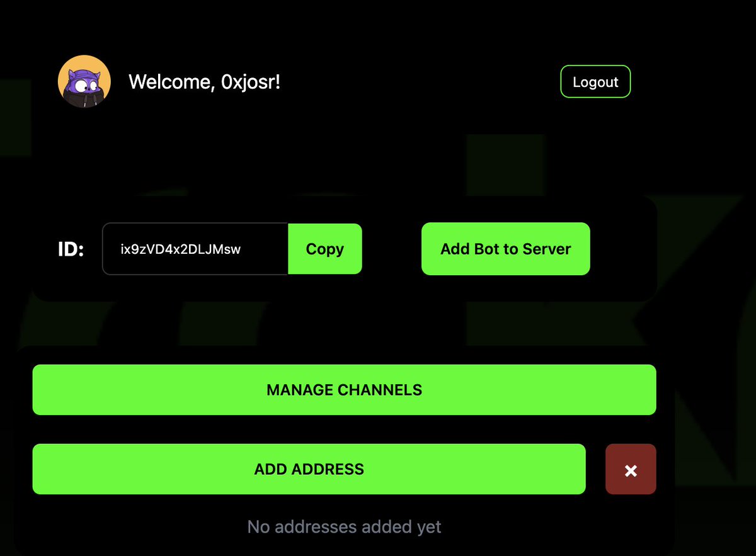Open the user avatar next to the welcome message
Screen dimensions: 756x556
click(84, 81)
